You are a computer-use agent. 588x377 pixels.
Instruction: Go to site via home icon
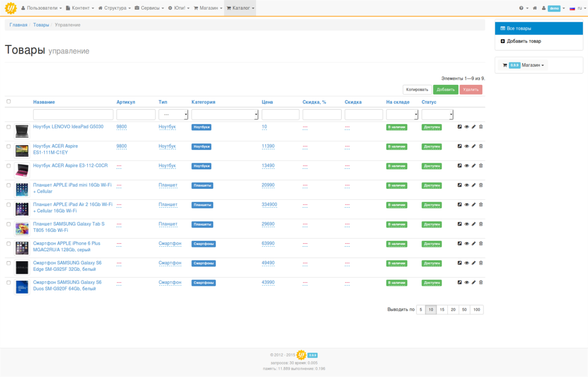pyautogui.click(x=535, y=8)
